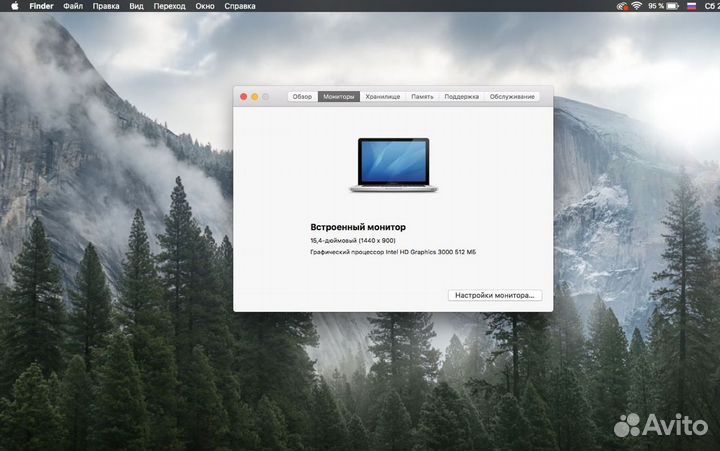
Task: Click the Wi-Fi status icon
Action: [x=636, y=6]
